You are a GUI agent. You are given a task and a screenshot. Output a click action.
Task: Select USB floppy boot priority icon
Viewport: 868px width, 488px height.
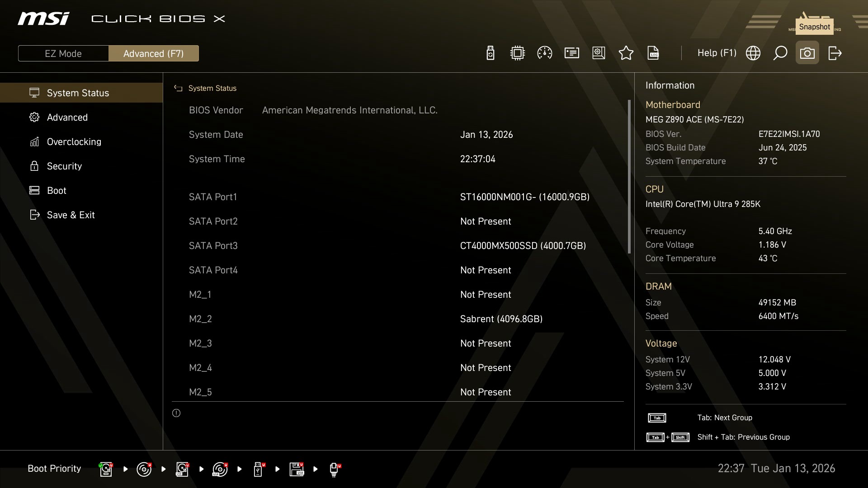pyautogui.click(x=297, y=469)
